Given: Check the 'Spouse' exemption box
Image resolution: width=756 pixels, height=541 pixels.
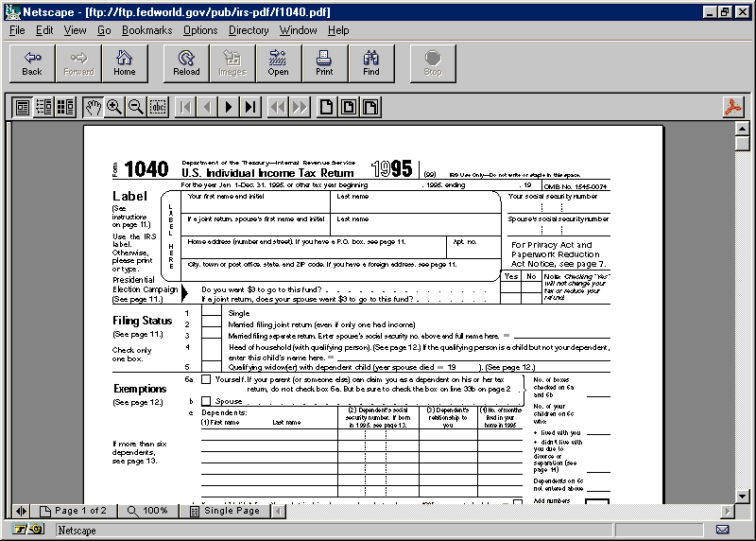Looking at the screenshot, I should 206,401.
